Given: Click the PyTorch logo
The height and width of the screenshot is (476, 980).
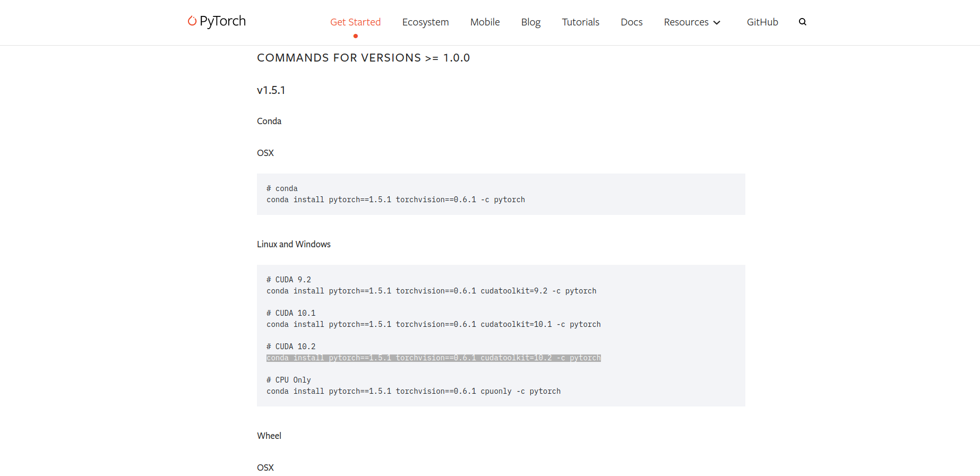Looking at the screenshot, I should [217, 21].
